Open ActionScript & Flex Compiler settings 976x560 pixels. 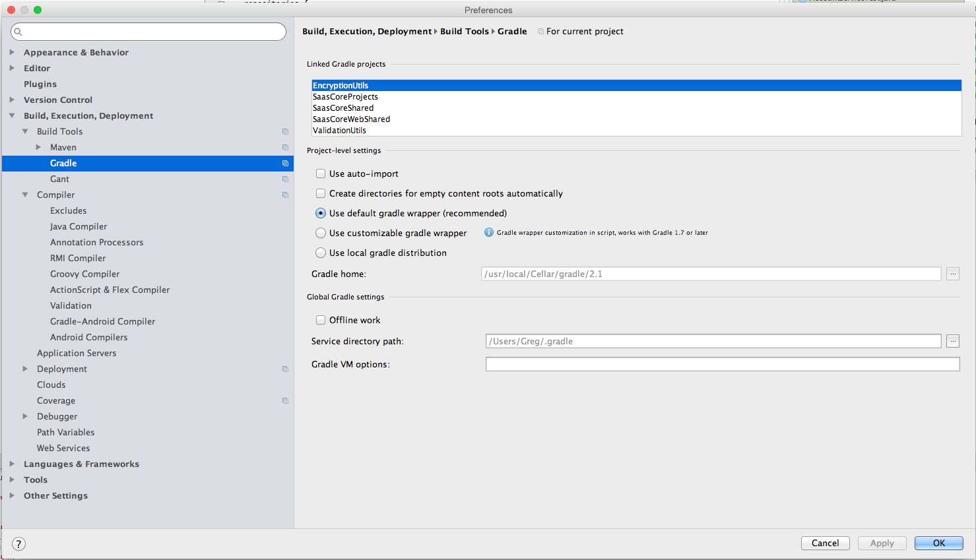pyautogui.click(x=110, y=290)
